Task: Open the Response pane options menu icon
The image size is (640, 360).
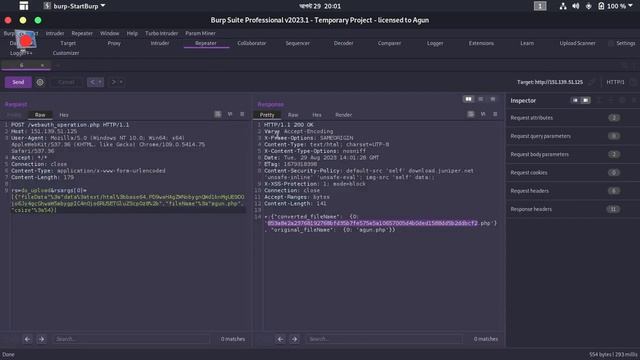Action: [x=495, y=114]
